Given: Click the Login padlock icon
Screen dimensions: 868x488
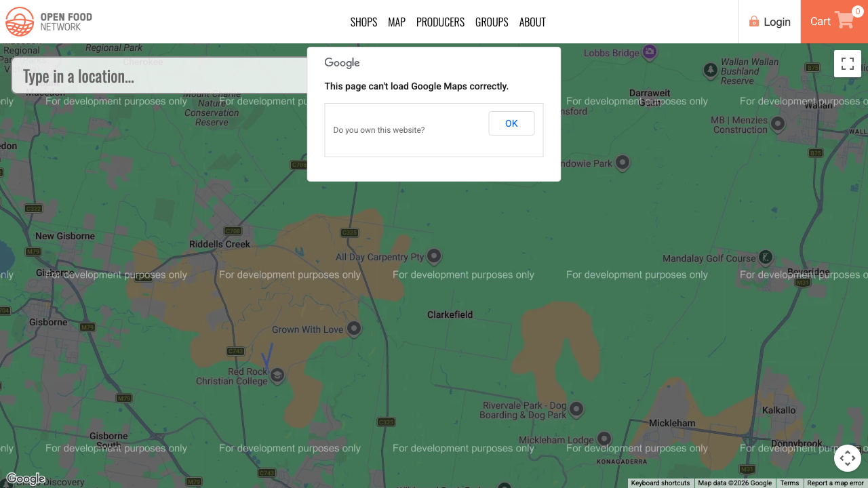Looking at the screenshot, I should pos(754,22).
